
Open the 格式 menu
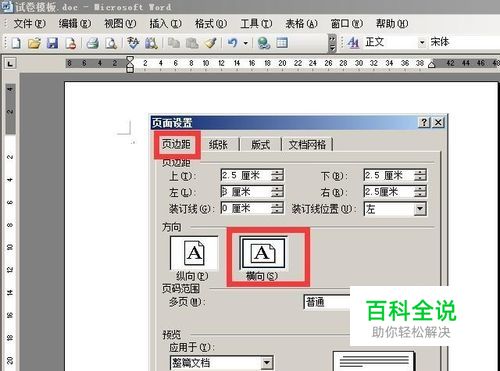211,24
